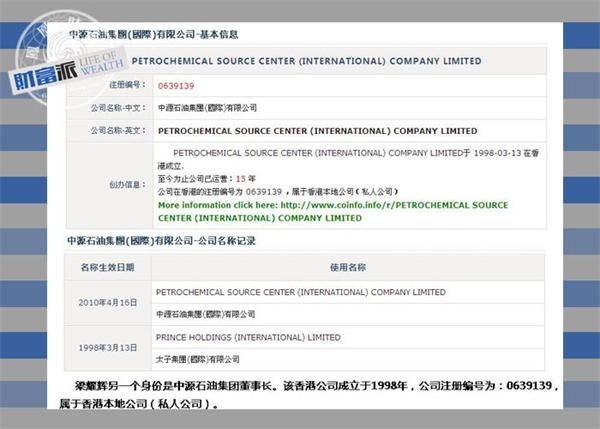
Task: Click the bold English name in the 公司名称-英文 row
Action: click(x=317, y=131)
